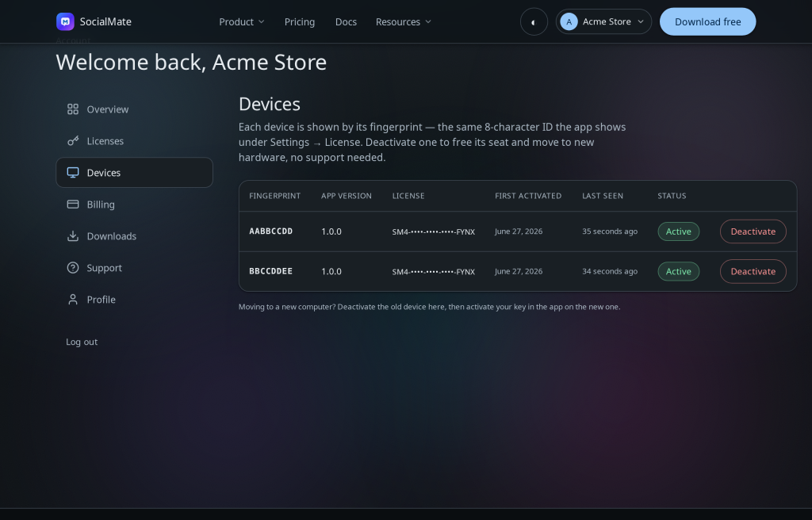
Task: Open the Licenses section
Action: [135, 141]
